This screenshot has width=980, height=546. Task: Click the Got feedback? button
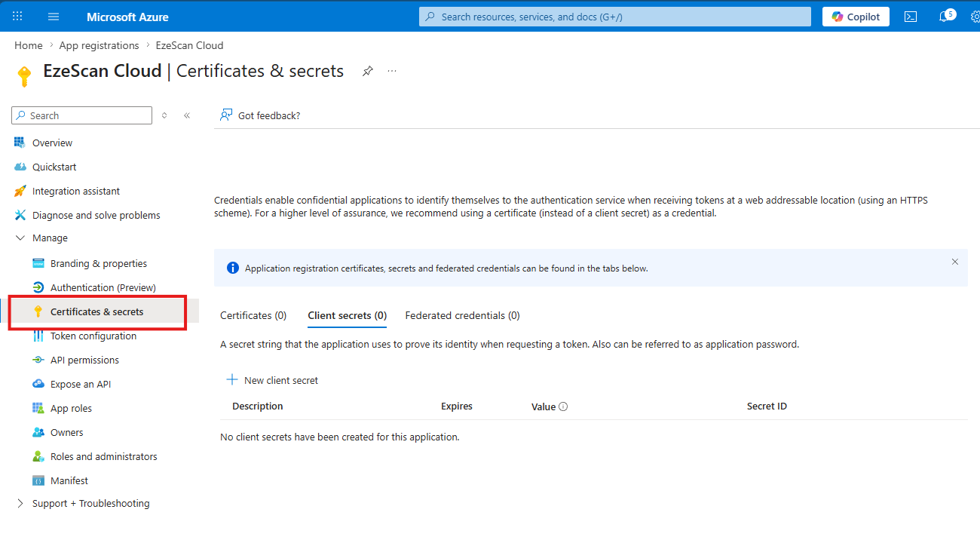point(260,115)
